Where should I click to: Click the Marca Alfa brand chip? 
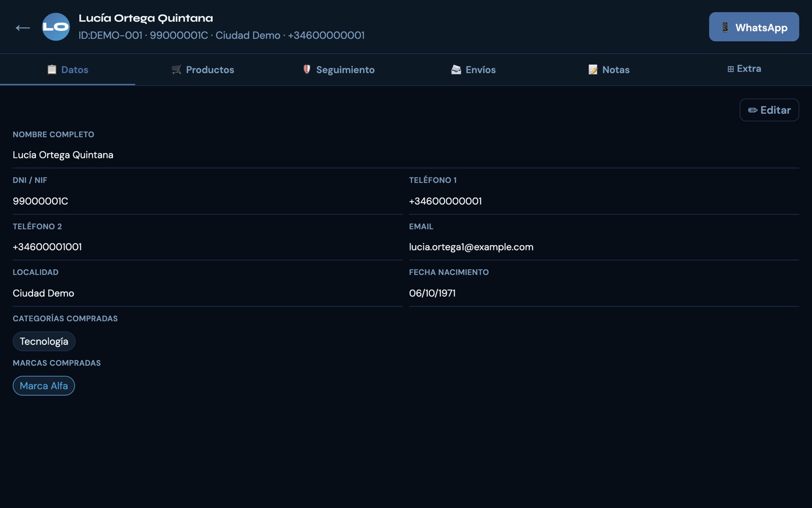pos(44,386)
